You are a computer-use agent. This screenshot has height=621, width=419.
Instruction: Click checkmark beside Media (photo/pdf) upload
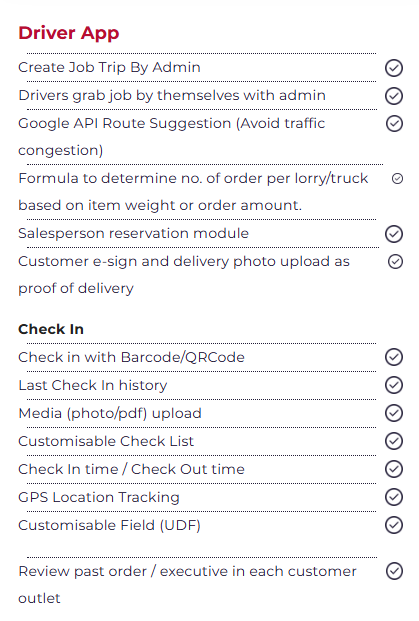click(394, 413)
